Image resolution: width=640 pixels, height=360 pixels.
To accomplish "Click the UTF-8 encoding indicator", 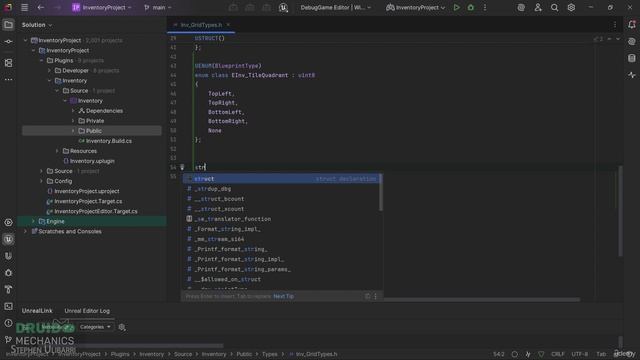I will coord(580,354).
